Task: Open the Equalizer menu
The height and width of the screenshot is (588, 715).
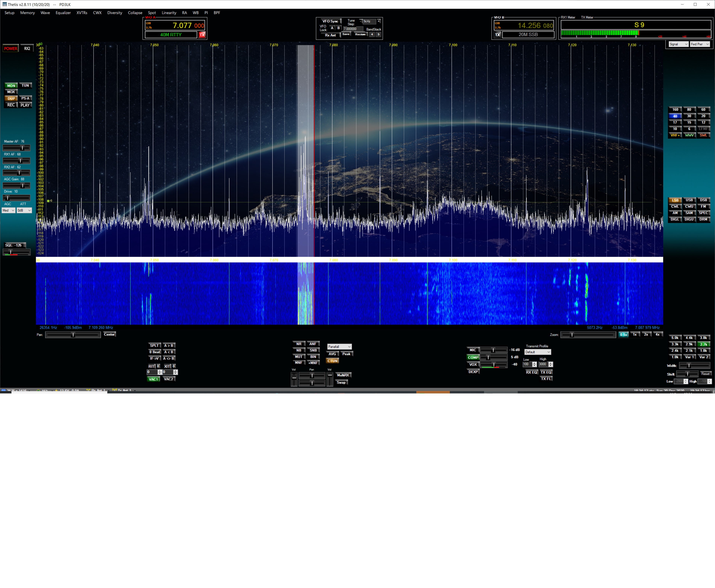Action: click(63, 13)
